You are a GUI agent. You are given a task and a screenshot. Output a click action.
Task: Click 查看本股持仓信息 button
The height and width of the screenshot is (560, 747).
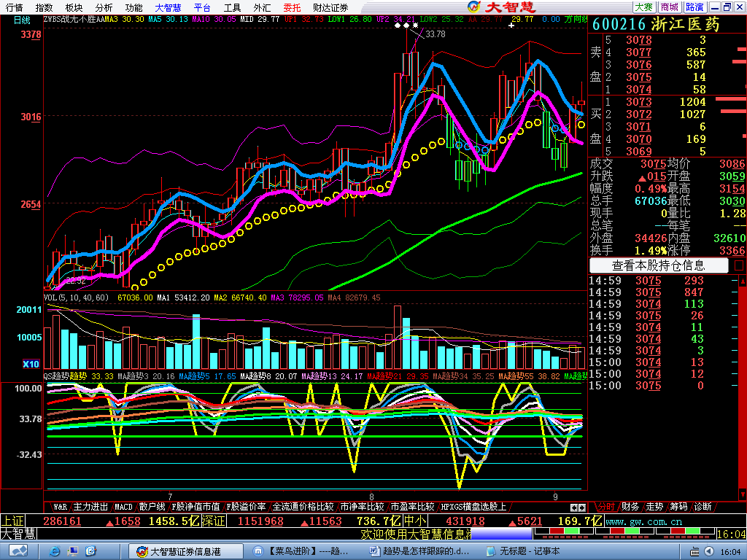point(659,265)
